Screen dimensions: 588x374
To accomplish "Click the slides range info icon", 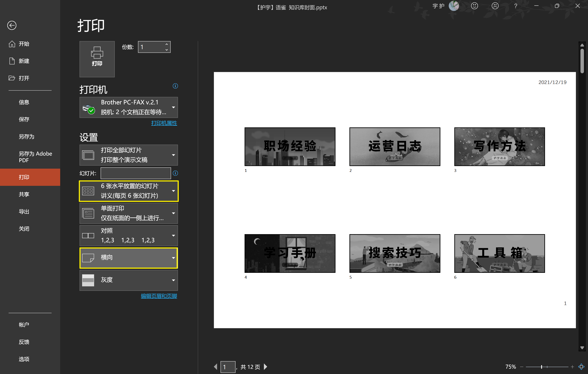I will pyautogui.click(x=175, y=173).
